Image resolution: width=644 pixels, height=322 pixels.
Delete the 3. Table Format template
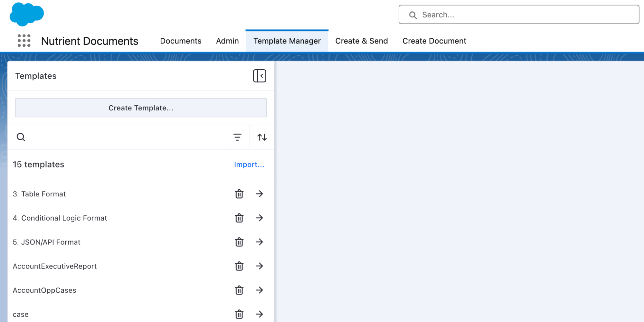tap(239, 194)
